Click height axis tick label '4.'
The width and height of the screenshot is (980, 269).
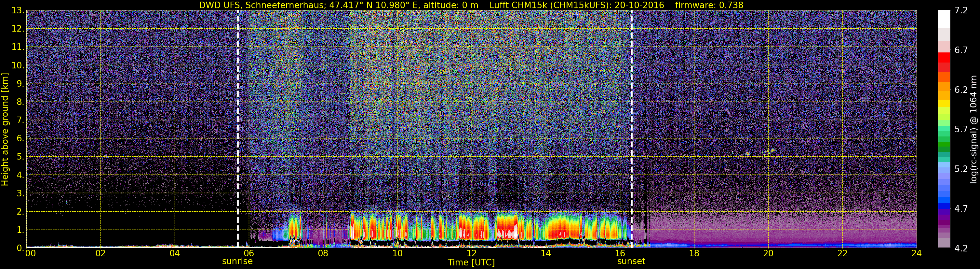coord(20,175)
